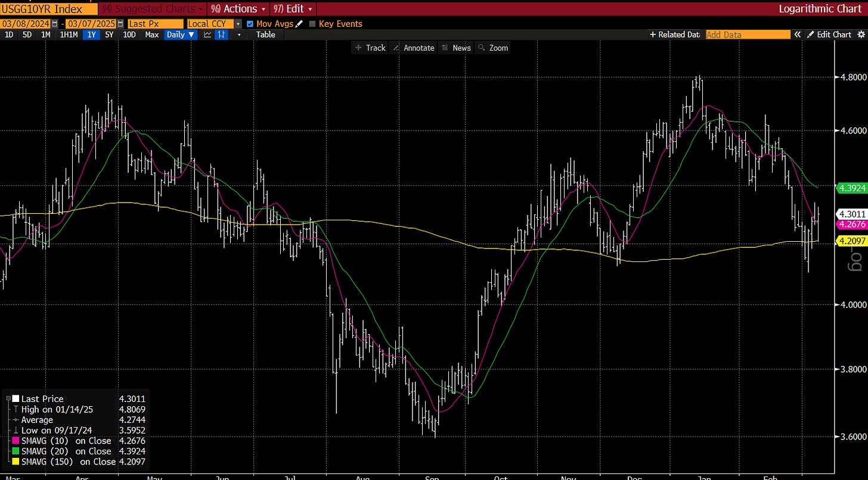The height and width of the screenshot is (480, 868).
Task: Edit moving averages with the pencil icon
Action: pyautogui.click(x=299, y=24)
